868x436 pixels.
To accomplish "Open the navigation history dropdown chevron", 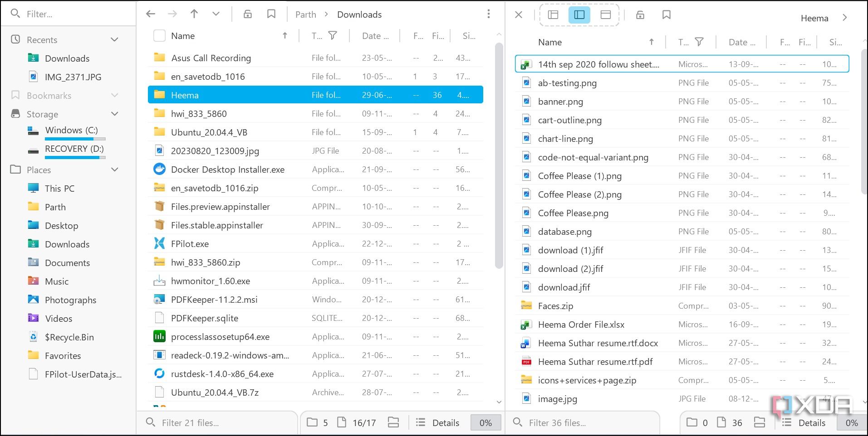I will [216, 15].
